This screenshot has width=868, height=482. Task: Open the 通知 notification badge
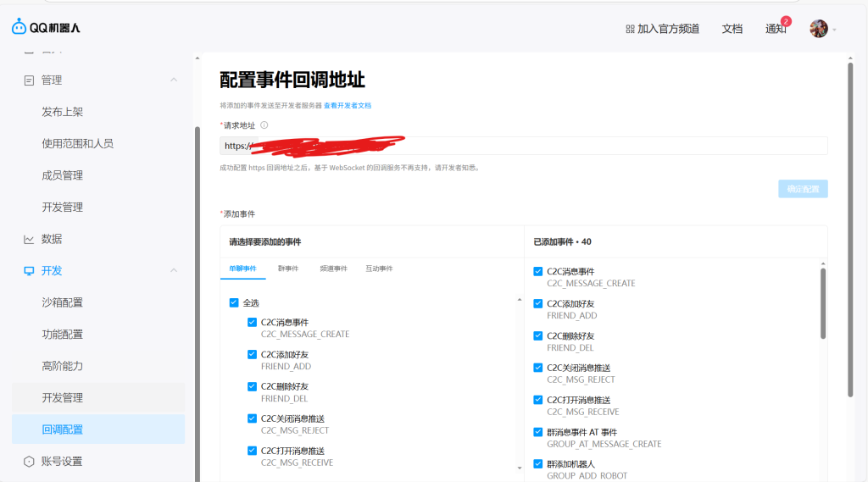click(785, 21)
